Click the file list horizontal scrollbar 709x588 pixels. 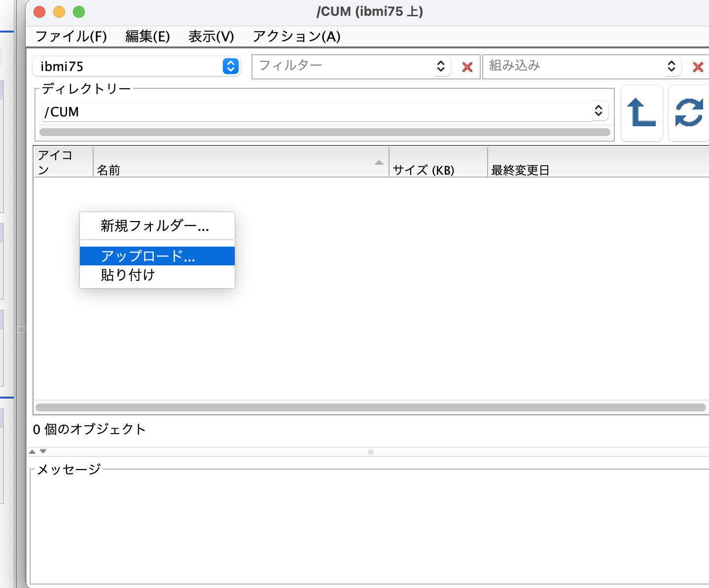371,407
